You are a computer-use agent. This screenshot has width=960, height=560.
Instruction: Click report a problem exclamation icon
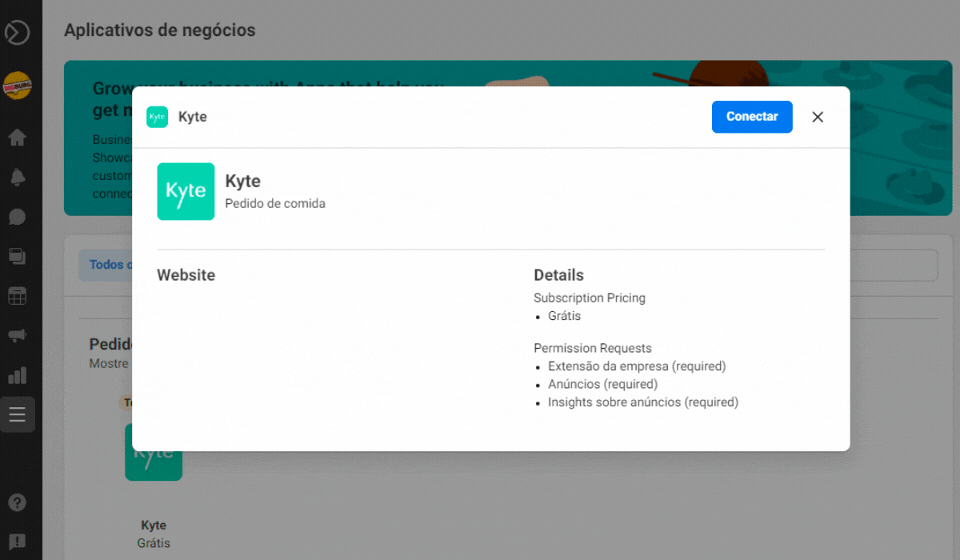17,542
